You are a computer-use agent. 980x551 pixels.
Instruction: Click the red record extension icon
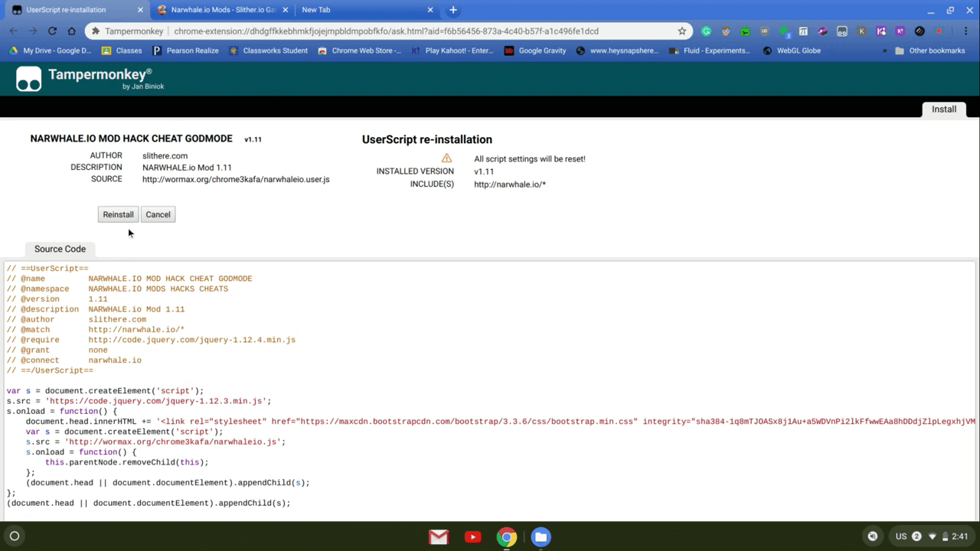[x=939, y=31]
